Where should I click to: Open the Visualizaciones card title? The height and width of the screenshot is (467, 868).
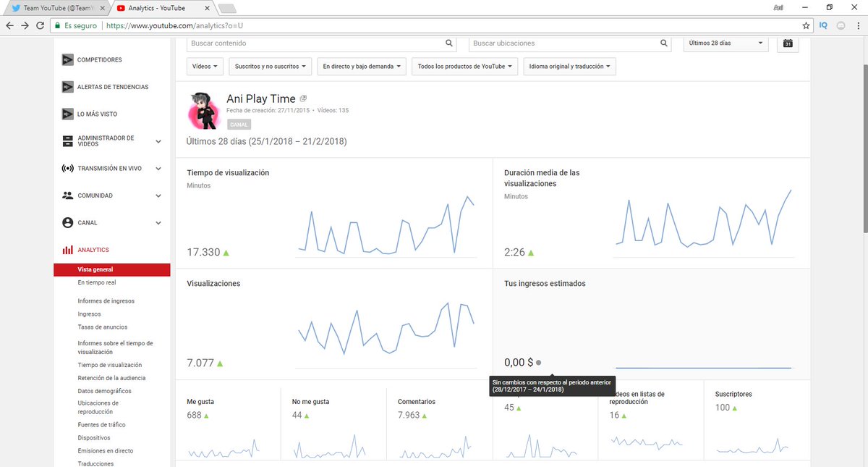click(213, 284)
